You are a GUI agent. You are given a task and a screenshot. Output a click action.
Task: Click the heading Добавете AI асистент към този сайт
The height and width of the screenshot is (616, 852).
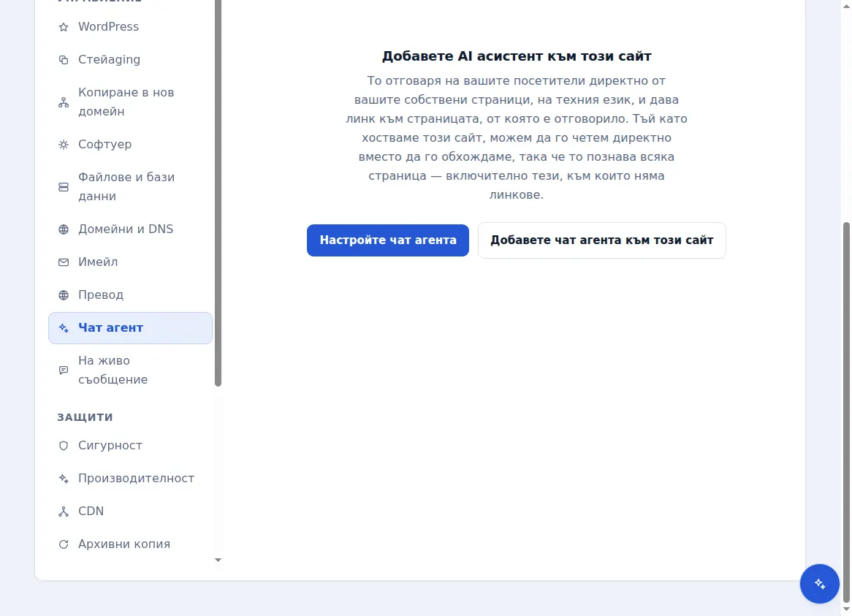[517, 56]
